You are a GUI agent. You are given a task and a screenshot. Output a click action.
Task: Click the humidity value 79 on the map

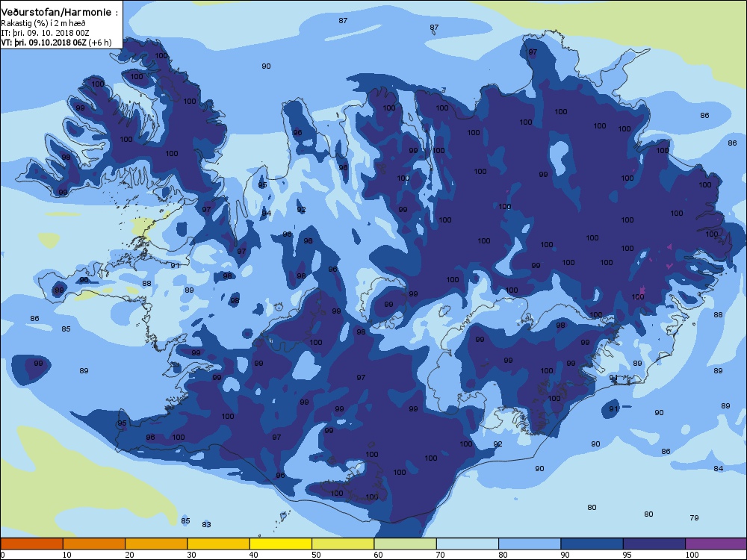tap(694, 517)
